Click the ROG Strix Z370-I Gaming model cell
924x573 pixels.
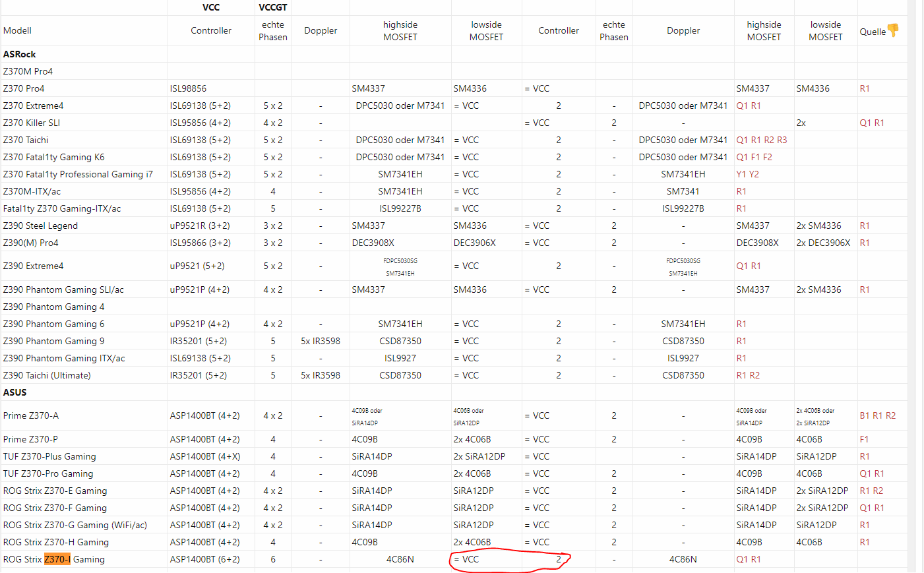pyautogui.click(x=84, y=559)
